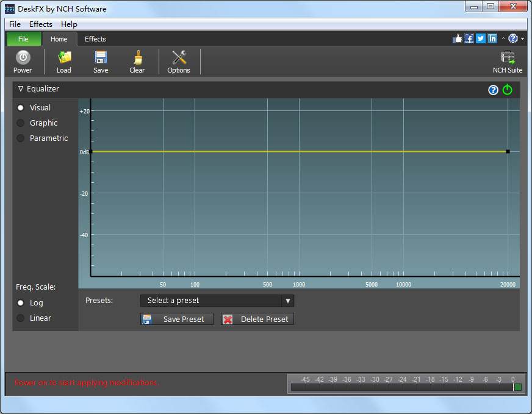Close the DeskFX window
532x414 pixels.
(513, 7)
